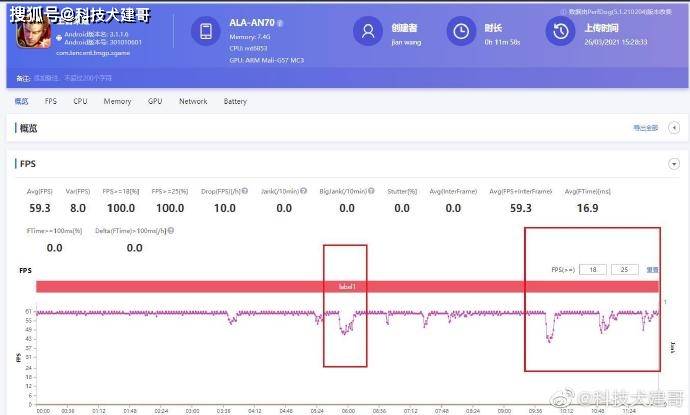Focus the FPS threshold field showing 18
The height and width of the screenshot is (415, 690).
click(593, 270)
